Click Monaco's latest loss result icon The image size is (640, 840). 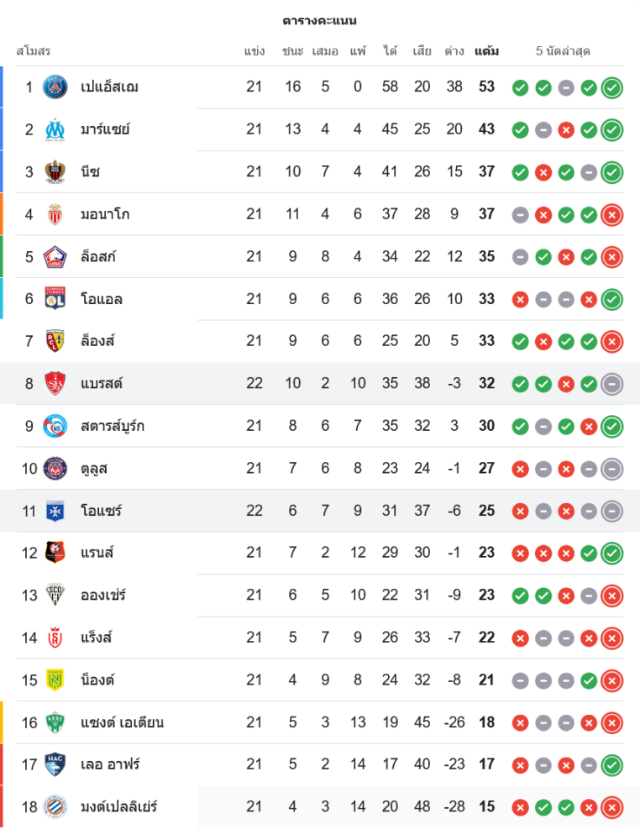click(x=612, y=214)
